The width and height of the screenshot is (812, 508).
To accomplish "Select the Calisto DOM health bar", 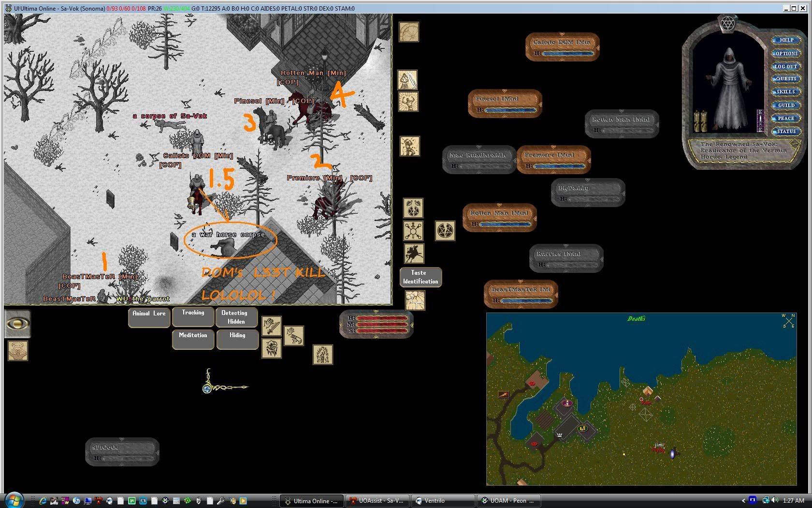I will (x=563, y=47).
